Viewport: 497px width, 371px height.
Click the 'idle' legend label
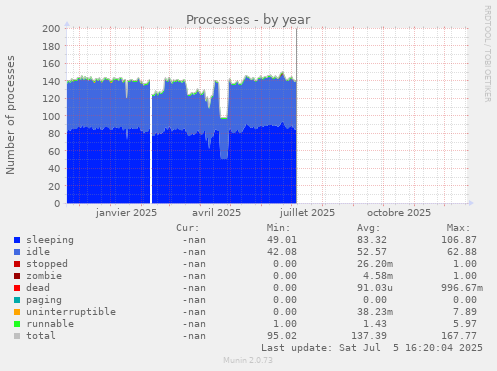click(x=38, y=252)
